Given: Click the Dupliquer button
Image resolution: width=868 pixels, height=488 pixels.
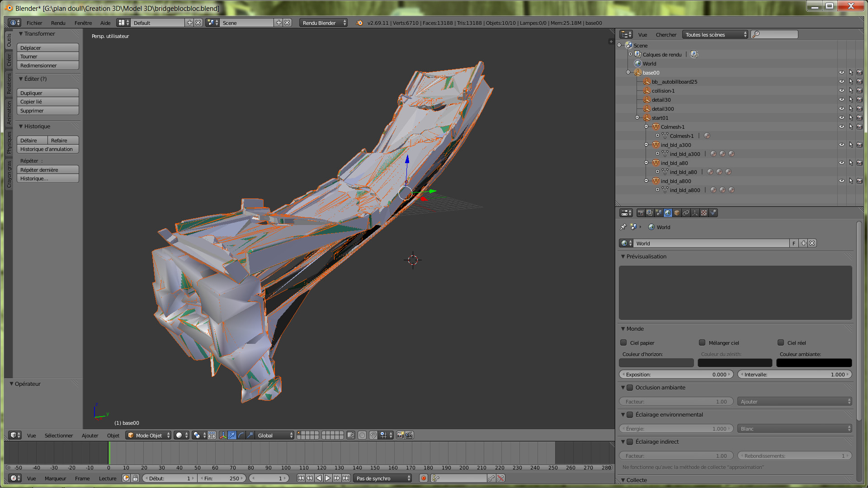Looking at the screenshot, I should click(48, 93).
